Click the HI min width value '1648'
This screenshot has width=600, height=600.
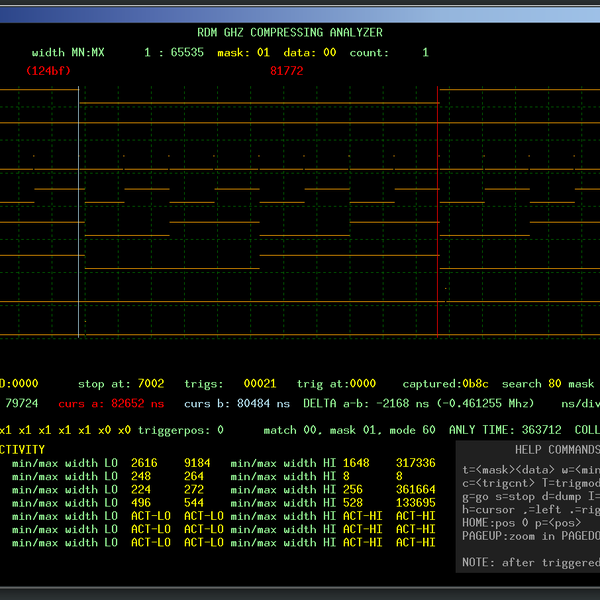(356, 463)
